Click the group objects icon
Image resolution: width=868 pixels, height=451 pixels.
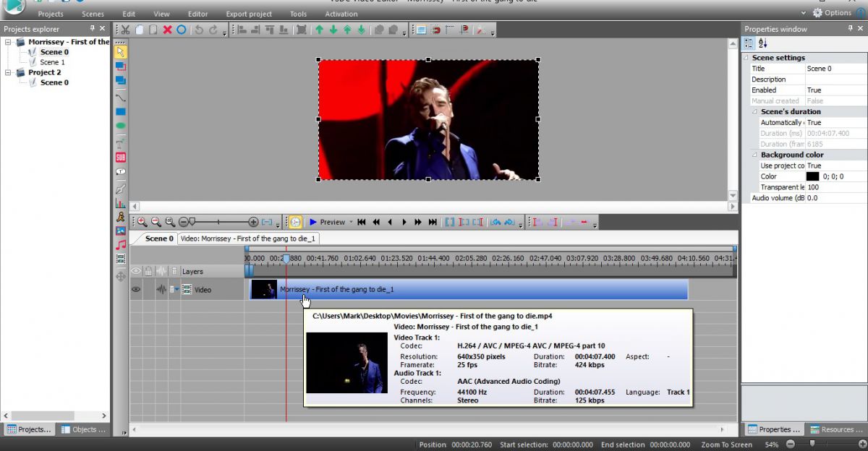point(378,30)
